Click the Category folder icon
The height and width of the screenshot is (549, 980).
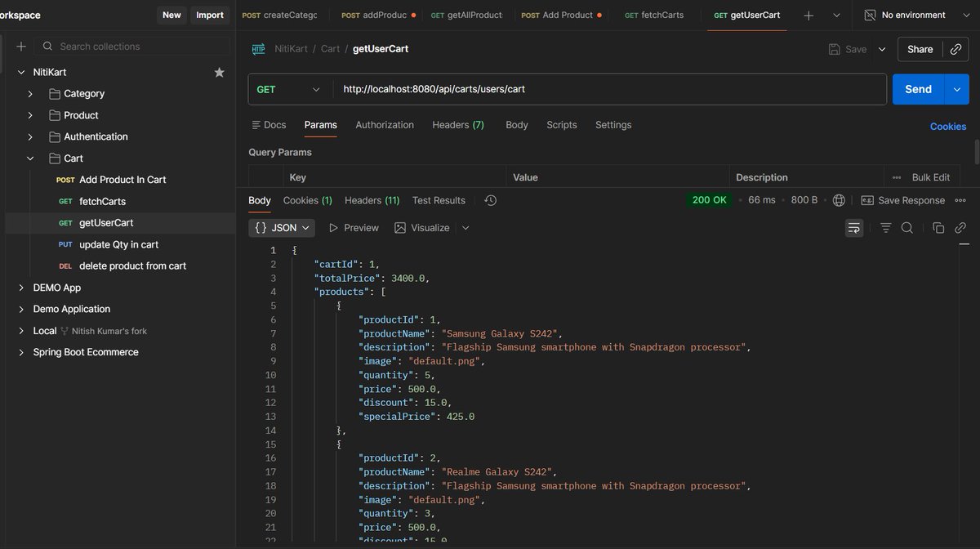(55, 93)
